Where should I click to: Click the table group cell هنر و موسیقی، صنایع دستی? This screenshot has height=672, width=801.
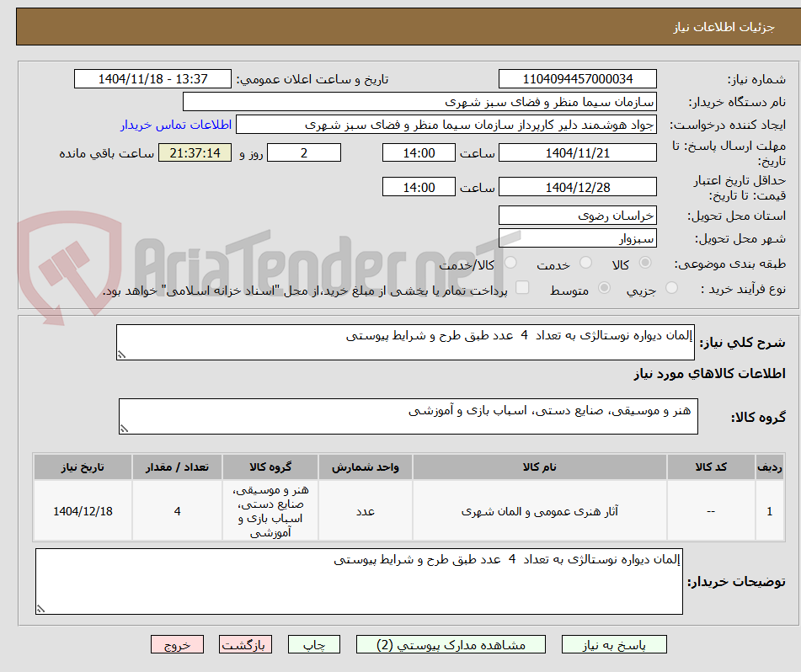270,510
